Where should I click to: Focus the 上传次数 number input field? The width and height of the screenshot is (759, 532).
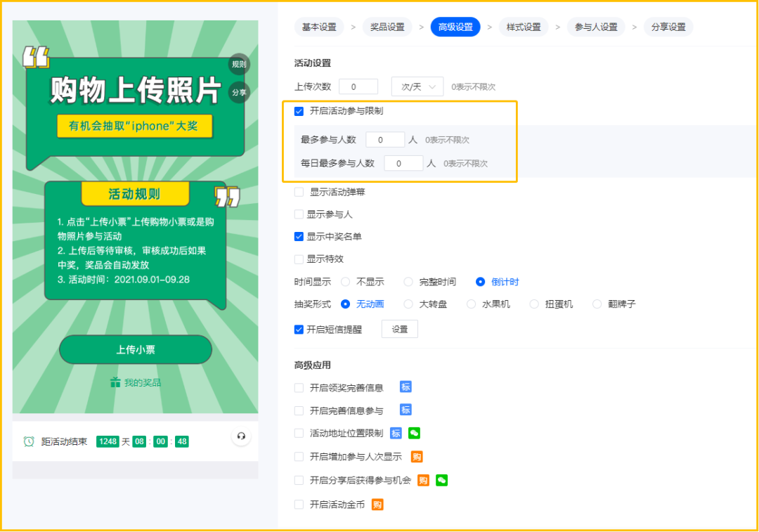click(358, 86)
